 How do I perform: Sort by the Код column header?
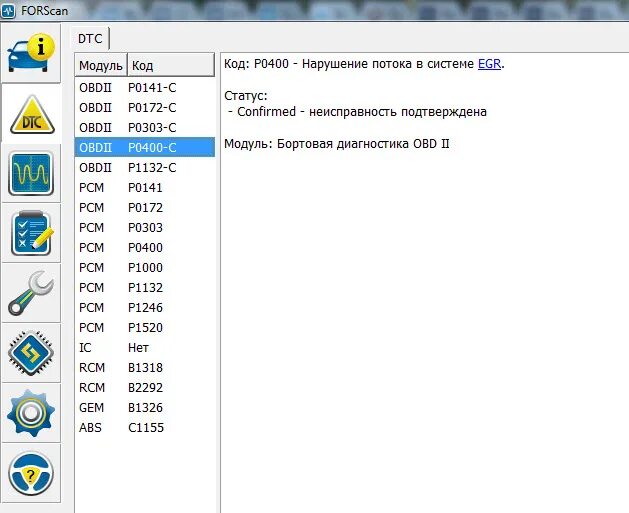pos(171,65)
